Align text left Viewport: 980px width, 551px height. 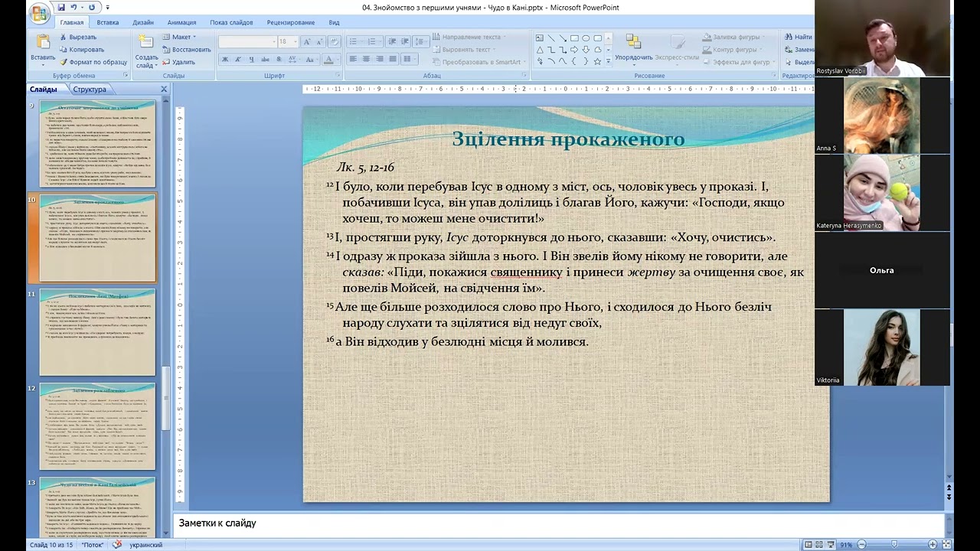[x=353, y=59]
